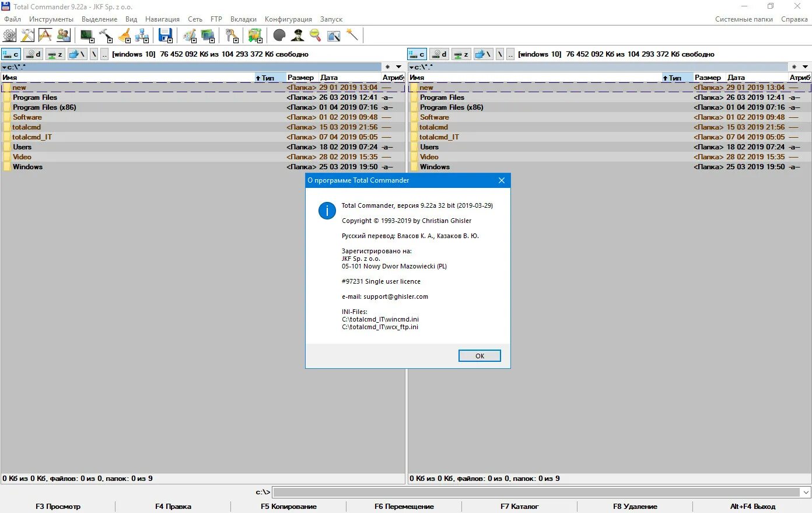Sort left panel by Дата column
The width and height of the screenshot is (812, 513).
[349, 77]
